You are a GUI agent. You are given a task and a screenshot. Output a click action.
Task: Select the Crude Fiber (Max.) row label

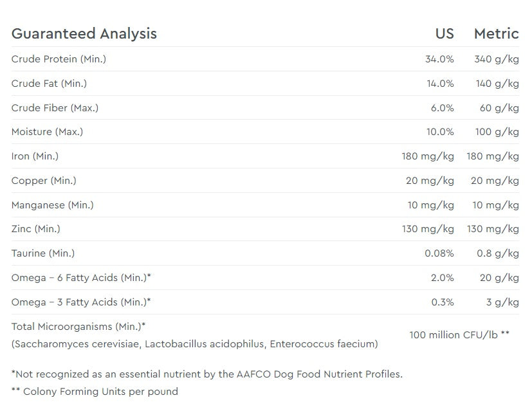point(55,108)
